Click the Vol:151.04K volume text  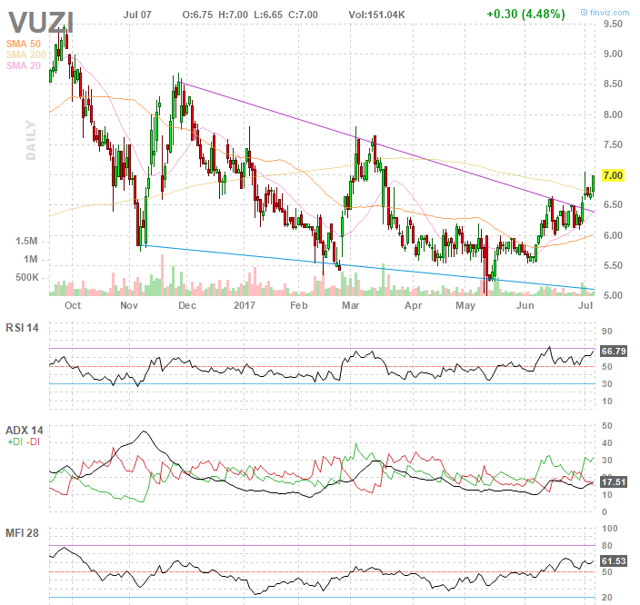(376, 15)
